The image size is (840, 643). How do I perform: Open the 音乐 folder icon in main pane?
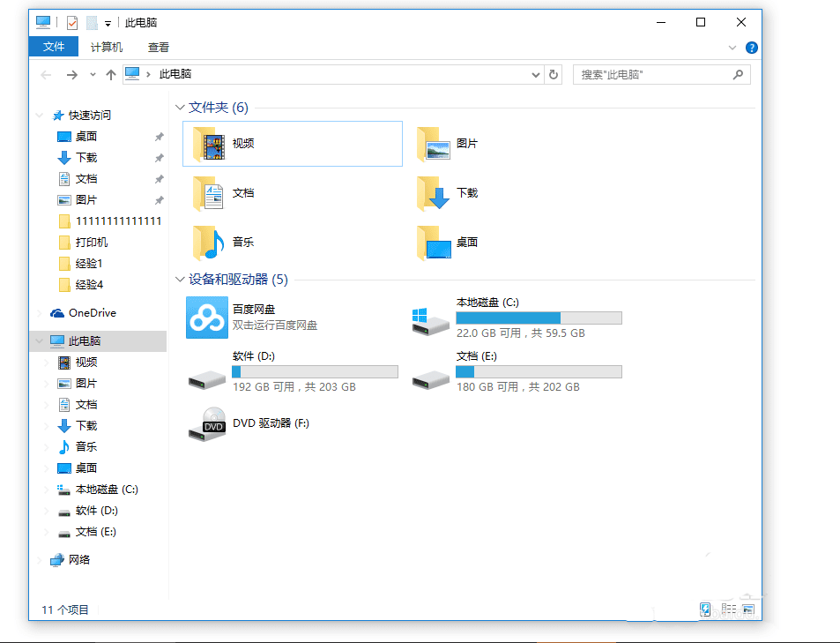tap(208, 243)
